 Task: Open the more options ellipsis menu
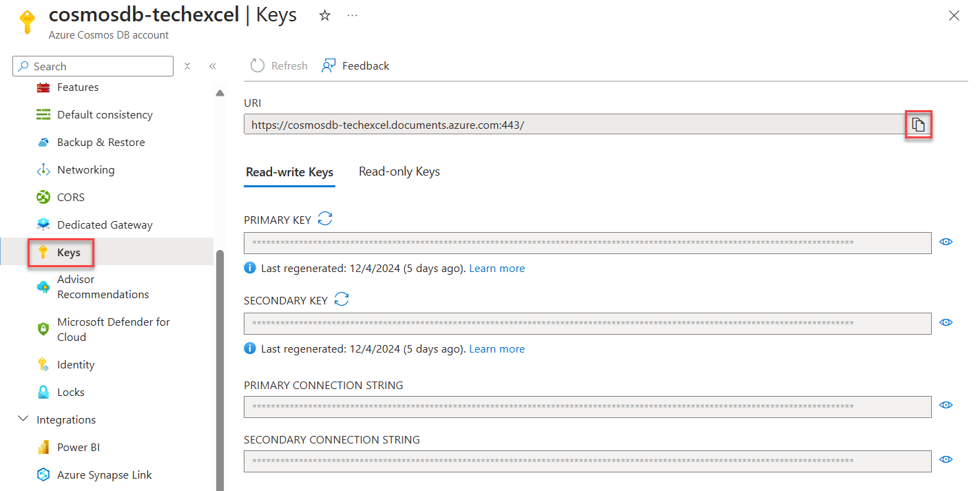coord(352,15)
